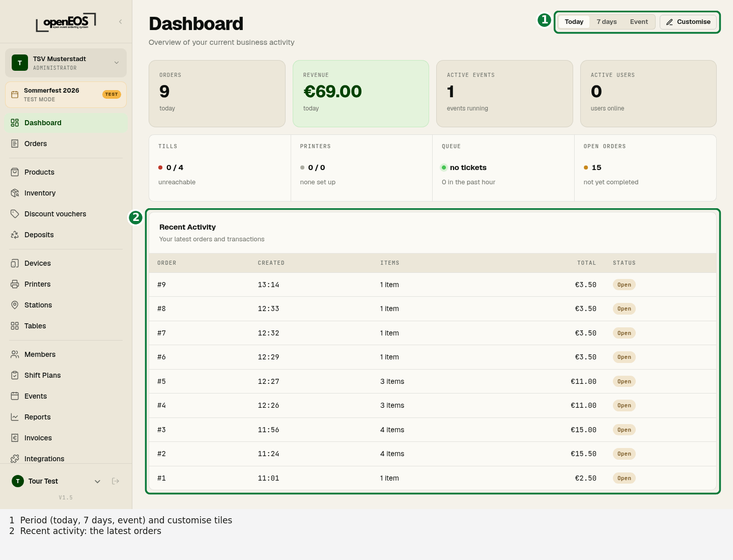Click the Members people icon

point(15,354)
